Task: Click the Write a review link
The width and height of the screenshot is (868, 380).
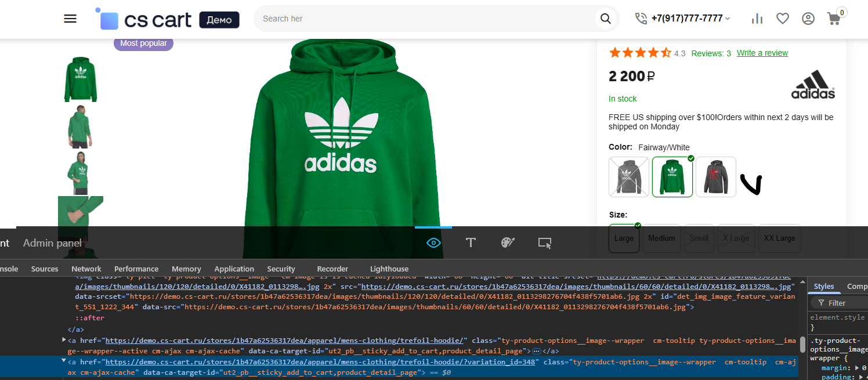Action: 762,53
